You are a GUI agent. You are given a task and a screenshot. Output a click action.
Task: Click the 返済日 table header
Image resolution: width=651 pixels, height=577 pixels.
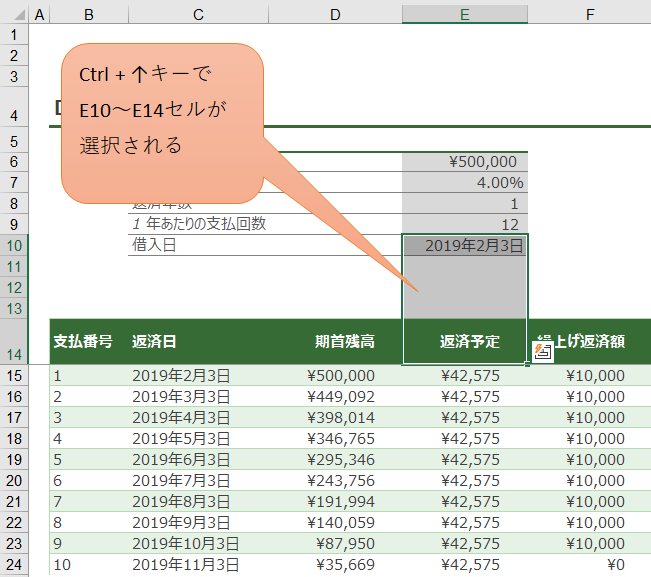coord(198,342)
